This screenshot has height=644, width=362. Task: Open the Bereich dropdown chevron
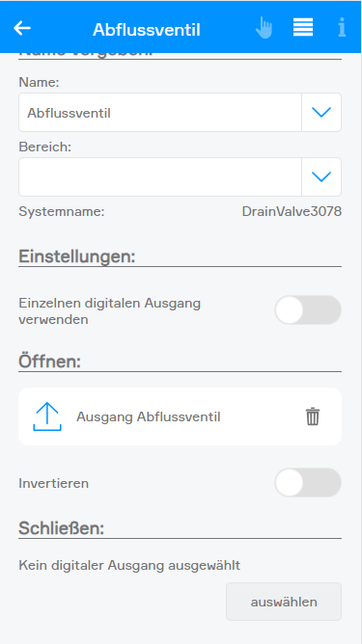click(x=321, y=177)
